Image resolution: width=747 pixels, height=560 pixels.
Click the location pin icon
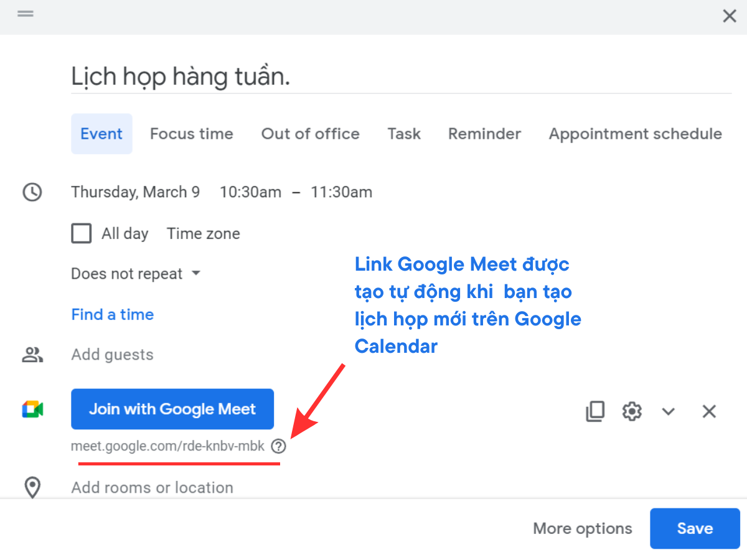pyautogui.click(x=32, y=487)
